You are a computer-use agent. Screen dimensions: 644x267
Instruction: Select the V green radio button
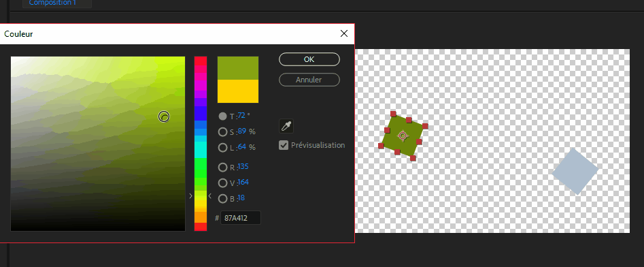click(222, 183)
